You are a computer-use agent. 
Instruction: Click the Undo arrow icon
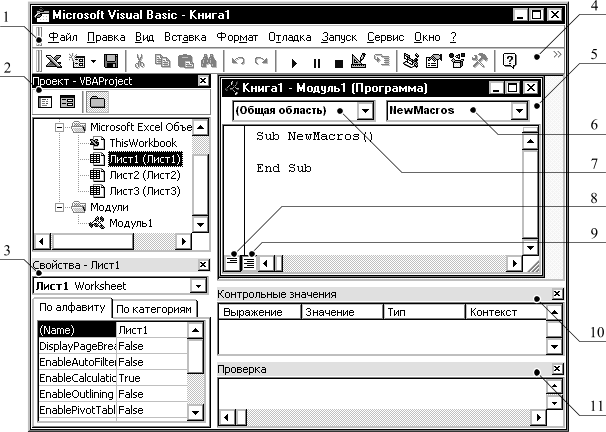238,61
